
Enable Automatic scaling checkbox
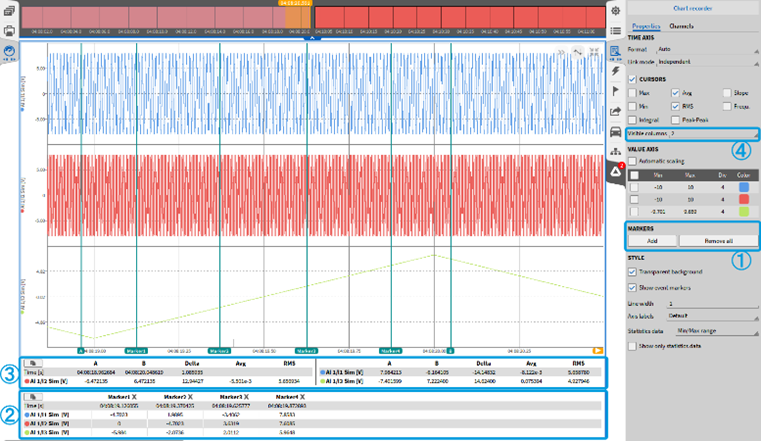point(634,160)
